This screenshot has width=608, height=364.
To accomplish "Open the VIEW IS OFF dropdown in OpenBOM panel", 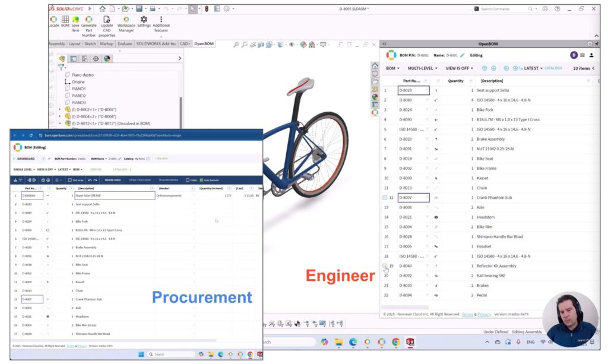I will coord(459,68).
